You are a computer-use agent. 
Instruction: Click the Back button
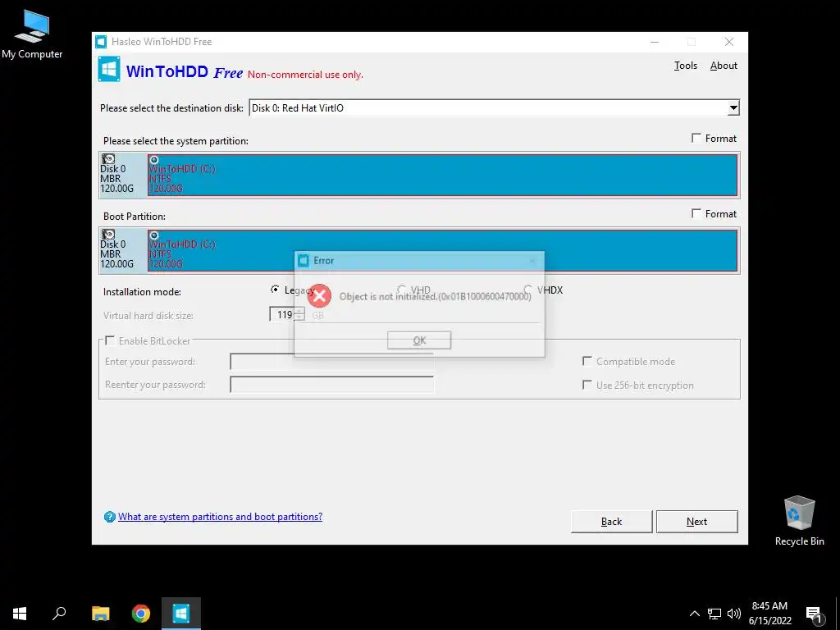[611, 521]
